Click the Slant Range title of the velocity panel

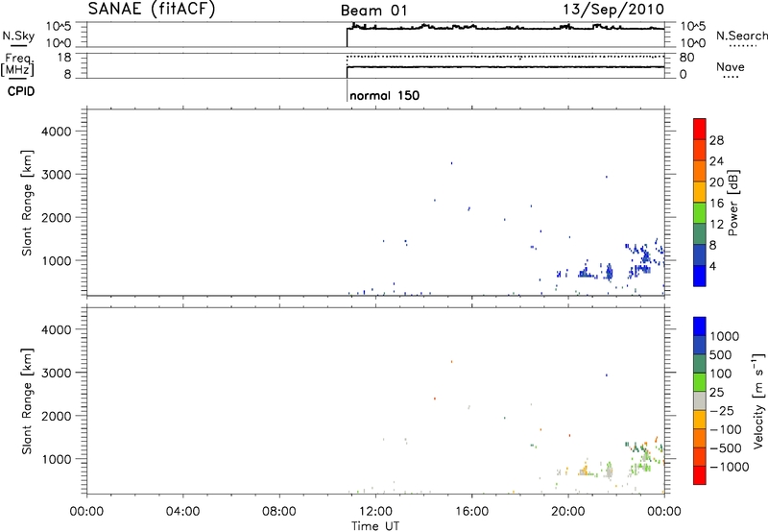click(x=27, y=401)
